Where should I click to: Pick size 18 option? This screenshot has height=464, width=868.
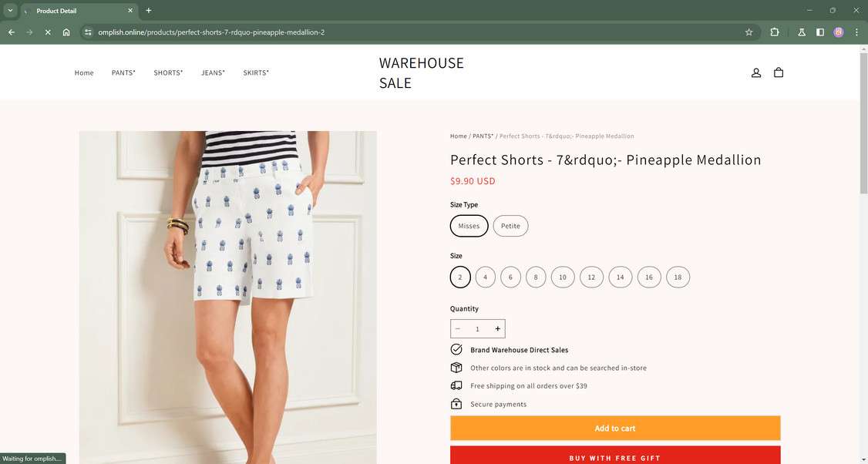point(678,277)
